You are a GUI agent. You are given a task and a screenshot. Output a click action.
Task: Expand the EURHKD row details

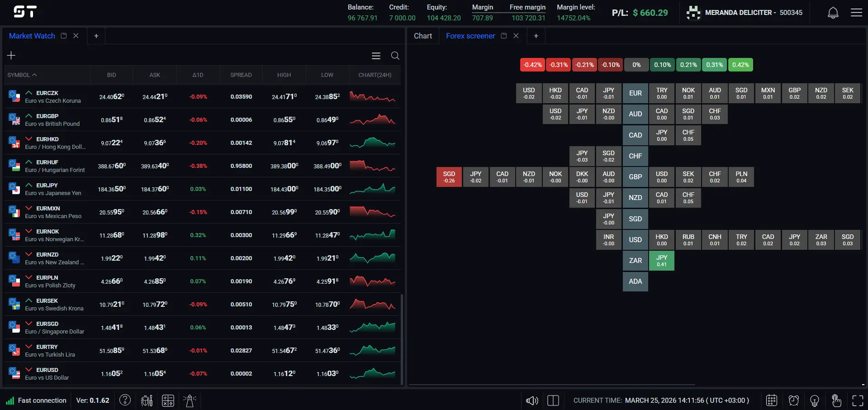[x=28, y=138]
